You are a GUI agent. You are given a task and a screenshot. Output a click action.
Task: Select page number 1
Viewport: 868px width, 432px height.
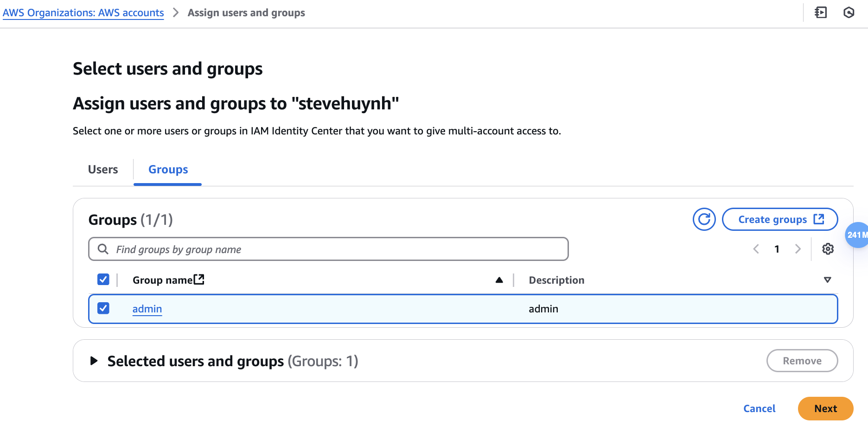(777, 249)
